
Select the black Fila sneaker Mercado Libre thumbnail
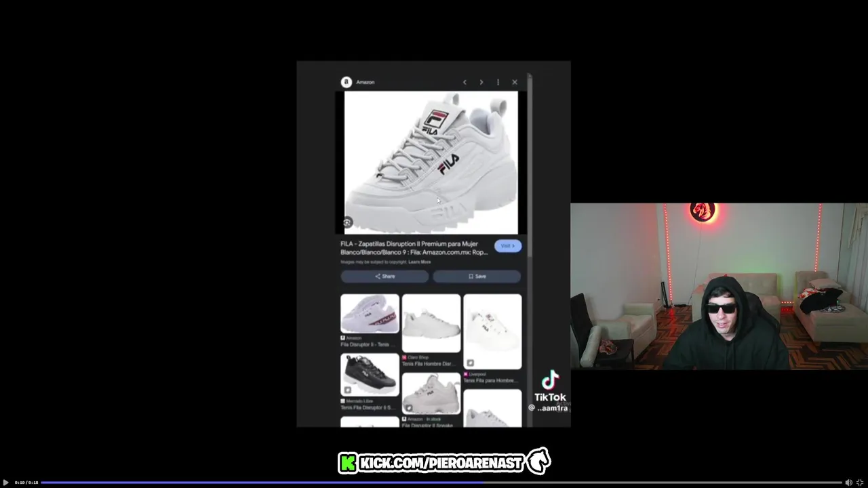point(370,374)
